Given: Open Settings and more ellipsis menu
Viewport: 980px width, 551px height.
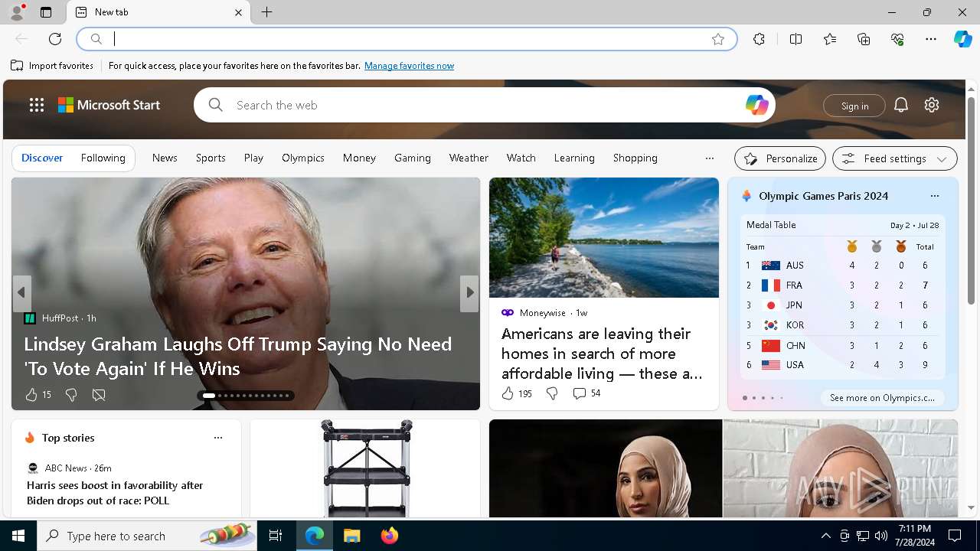Looking at the screenshot, I should [931, 39].
